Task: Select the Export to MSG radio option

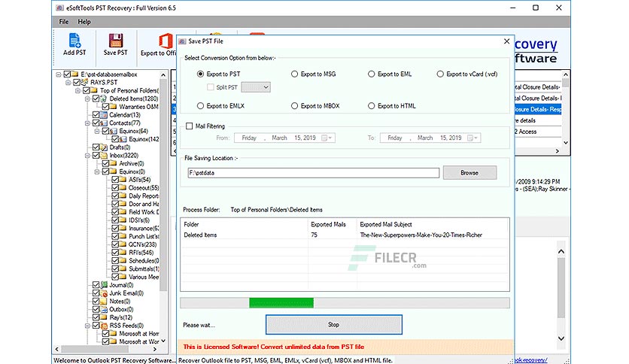Action: coord(294,74)
